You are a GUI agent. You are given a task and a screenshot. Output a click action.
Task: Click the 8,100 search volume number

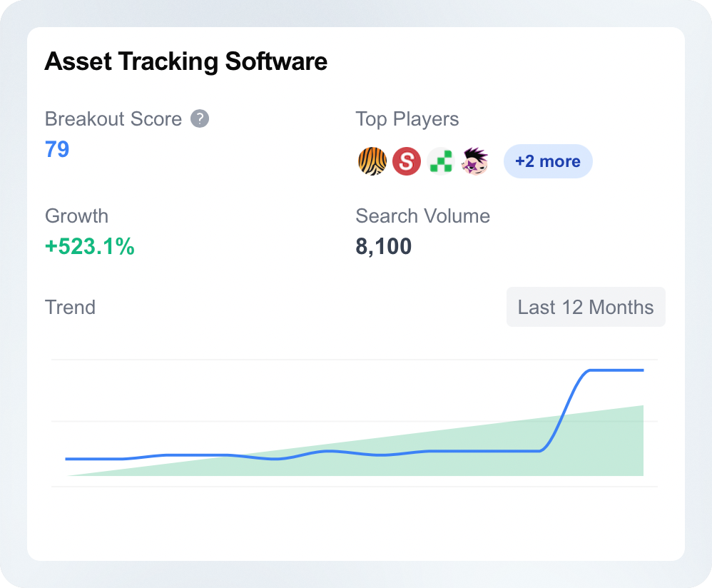384,247
